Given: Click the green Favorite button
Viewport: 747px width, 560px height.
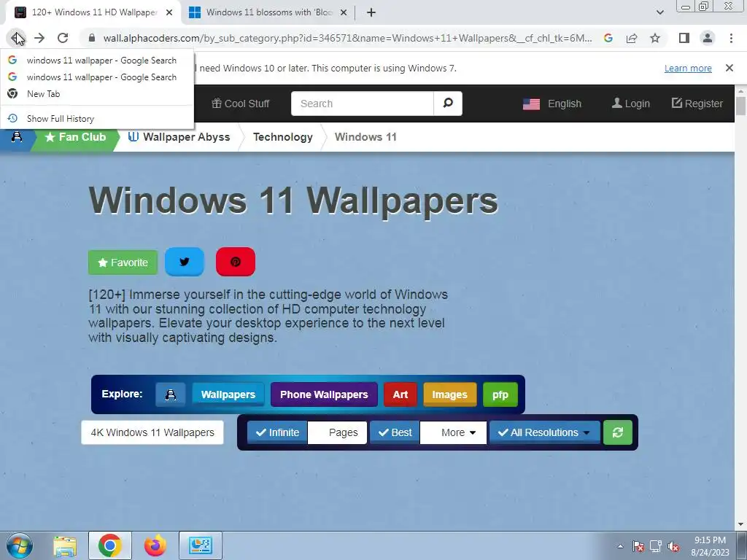Looking at the screenshot, I should point(123,262).
